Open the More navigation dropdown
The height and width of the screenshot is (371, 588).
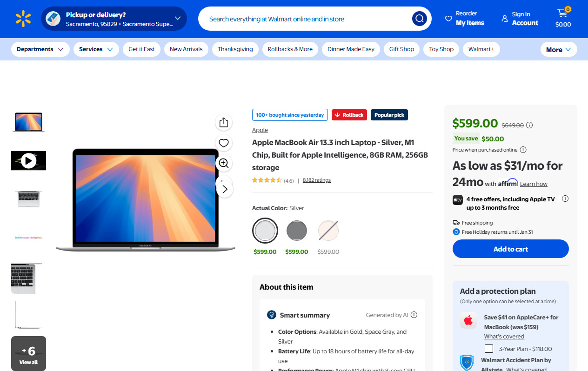pyautogui.click(x=558, y=50)
